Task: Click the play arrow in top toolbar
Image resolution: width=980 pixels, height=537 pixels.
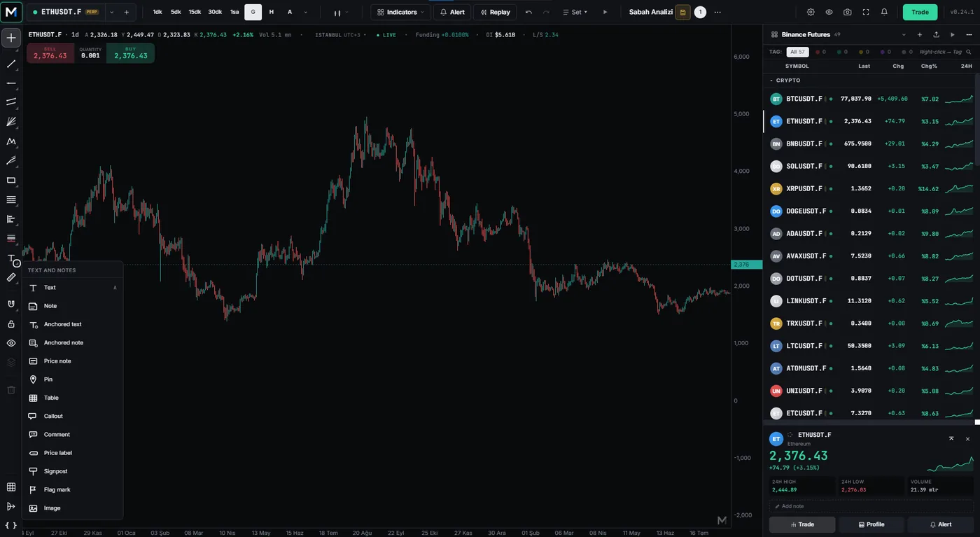Action: pos(605,12)
